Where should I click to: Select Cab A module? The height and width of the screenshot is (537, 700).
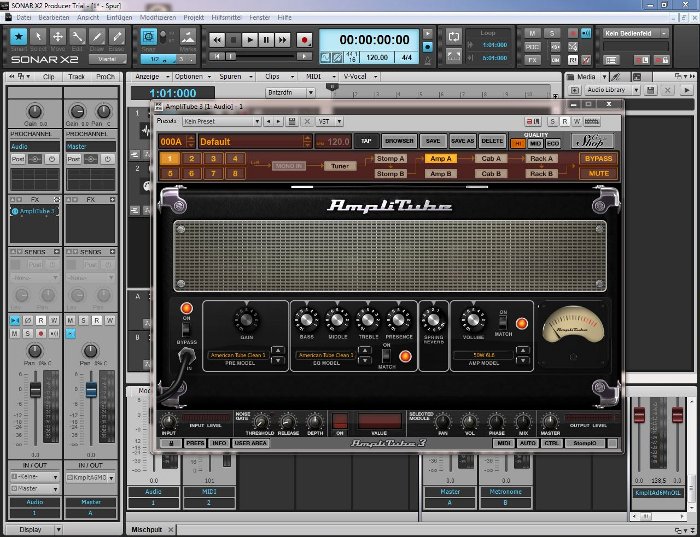491,158
